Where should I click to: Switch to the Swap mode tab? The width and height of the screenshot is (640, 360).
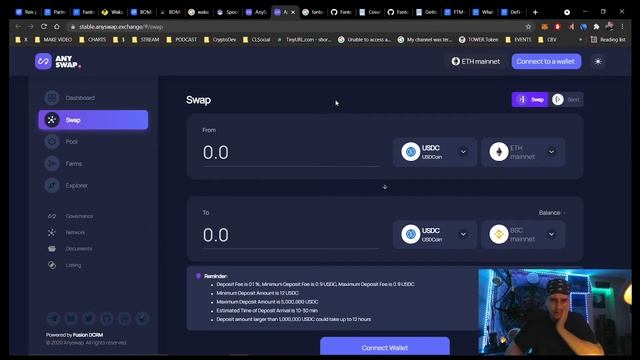(x=530, y=100)
